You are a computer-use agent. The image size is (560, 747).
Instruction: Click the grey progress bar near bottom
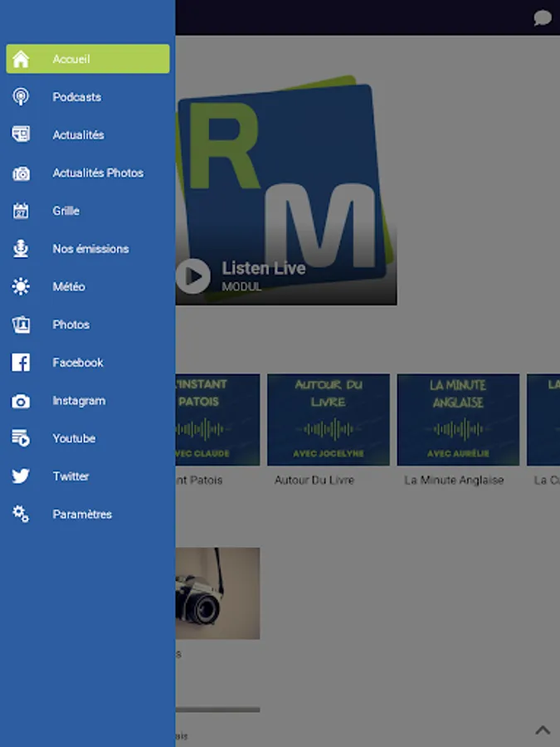coord(217,710)
